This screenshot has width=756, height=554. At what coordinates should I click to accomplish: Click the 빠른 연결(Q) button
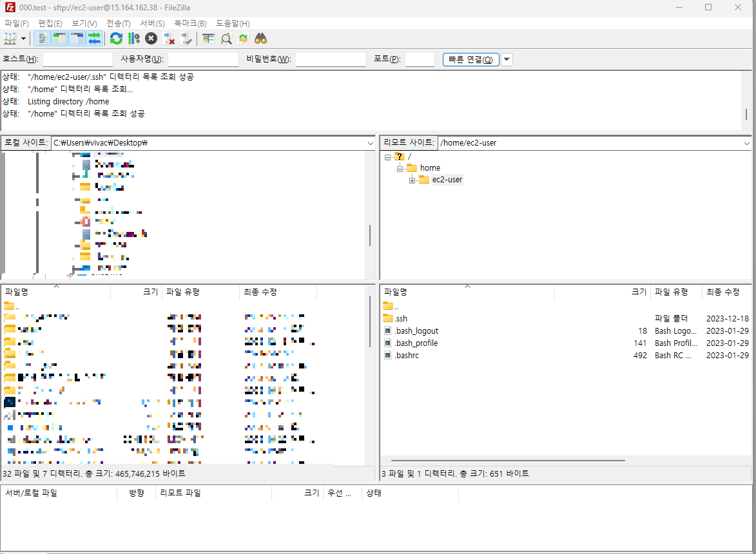[470, 59]
